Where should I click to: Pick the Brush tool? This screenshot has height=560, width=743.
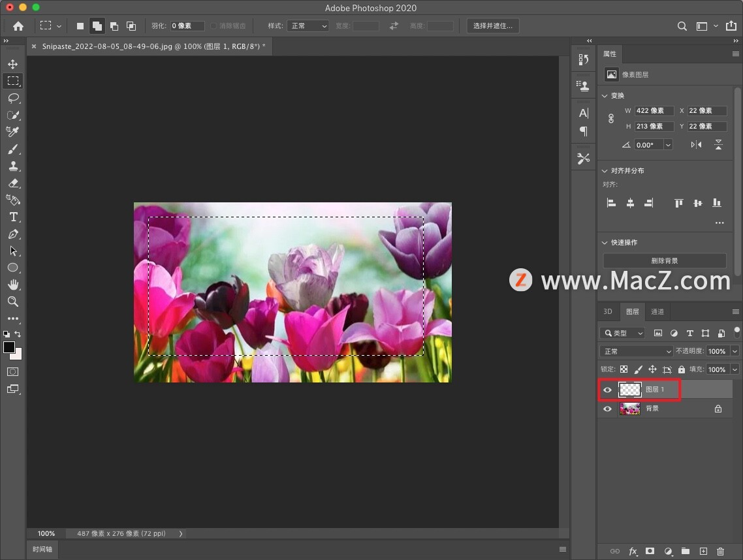tap(13, 149)
